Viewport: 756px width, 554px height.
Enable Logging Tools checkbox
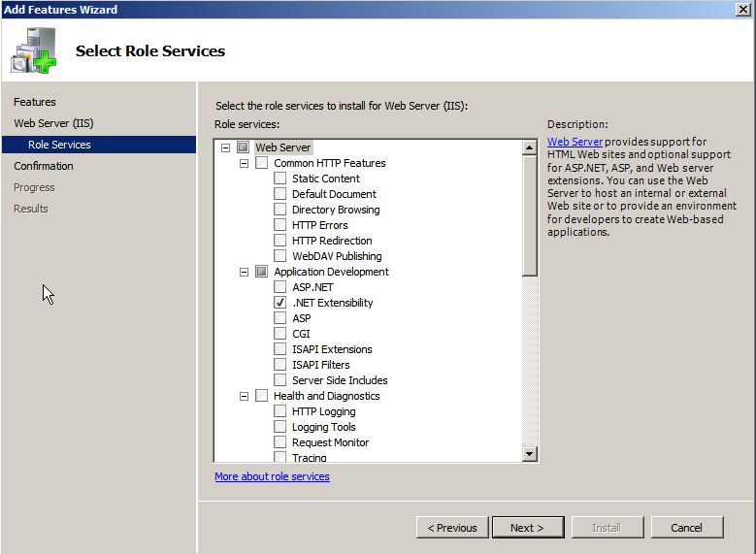tap(279, 427)
